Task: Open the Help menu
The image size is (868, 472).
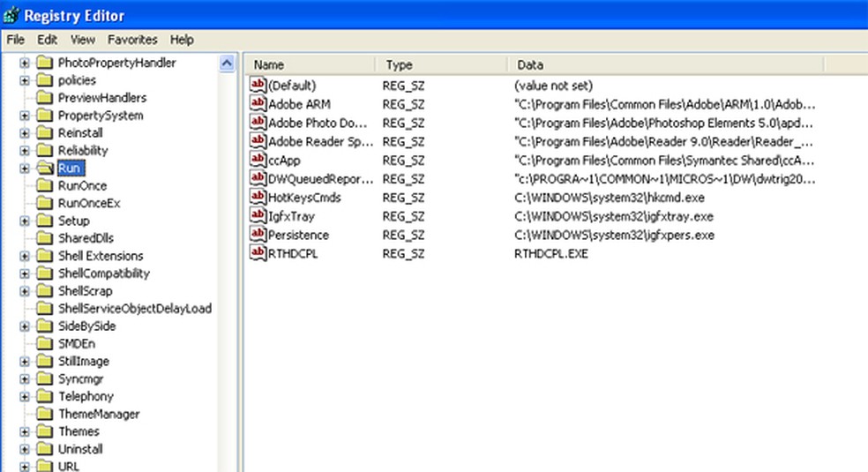Action: [x=182, y=40]
